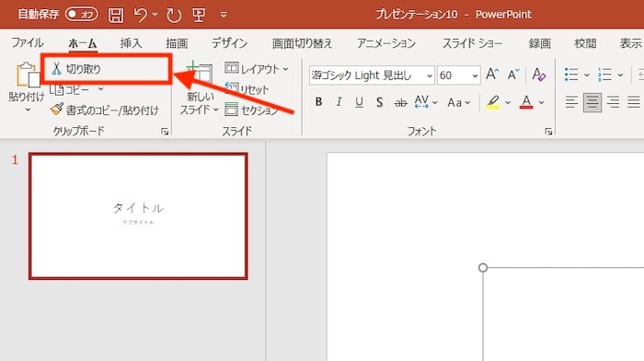Open the デザイン (Design) tab
The image size is (644, 361).
click(230, 42)
